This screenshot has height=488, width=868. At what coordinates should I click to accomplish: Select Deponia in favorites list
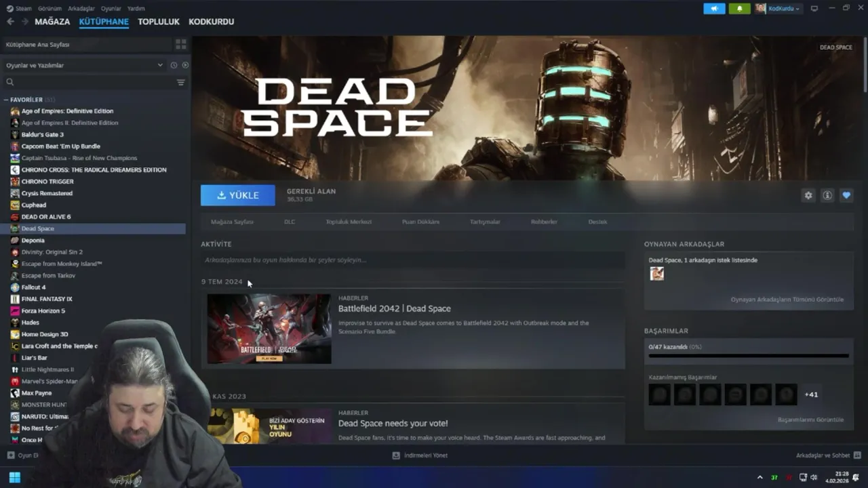[33, 240]
